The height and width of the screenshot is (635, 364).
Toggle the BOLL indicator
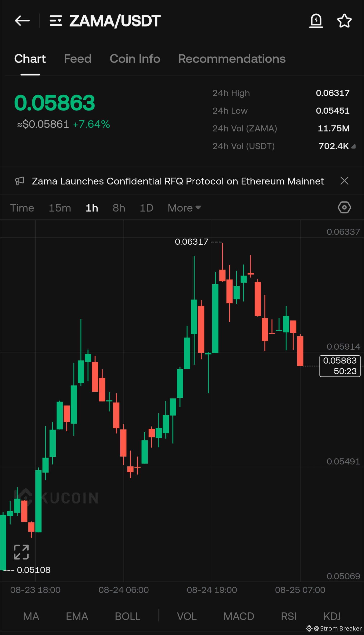click(x=128, y=617)
